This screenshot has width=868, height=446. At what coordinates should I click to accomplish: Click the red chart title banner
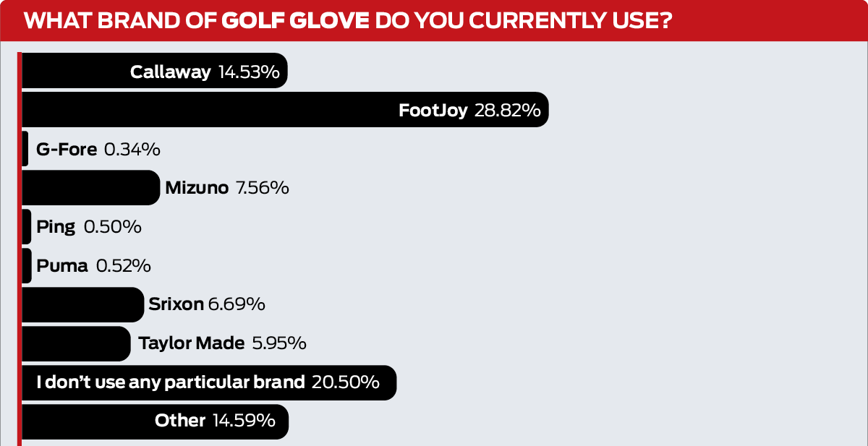pos(434,21)
